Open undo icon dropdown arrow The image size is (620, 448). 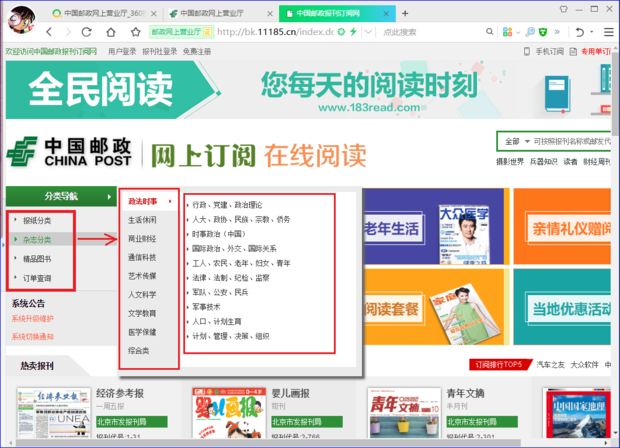click(x=592, y=32)
